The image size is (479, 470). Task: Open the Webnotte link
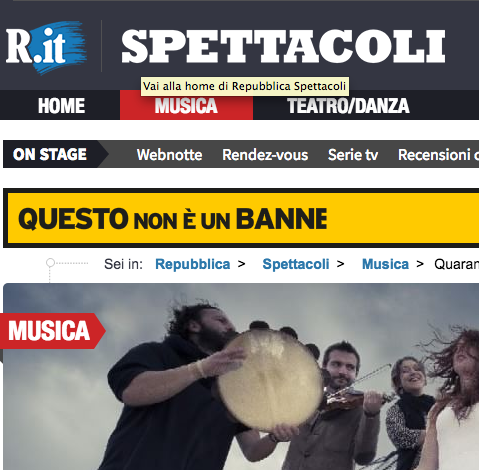[169, 155]
